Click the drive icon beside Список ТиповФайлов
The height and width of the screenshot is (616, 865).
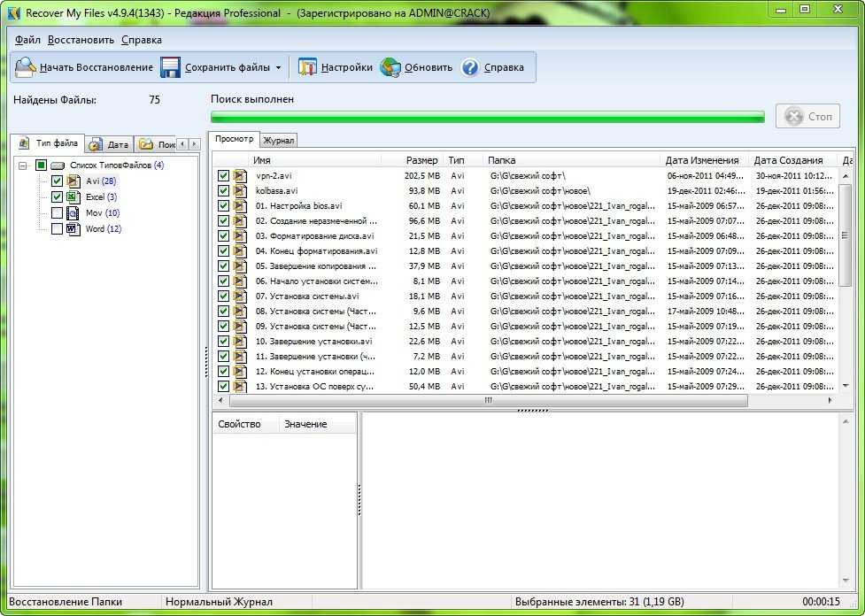tap(58, 166)
